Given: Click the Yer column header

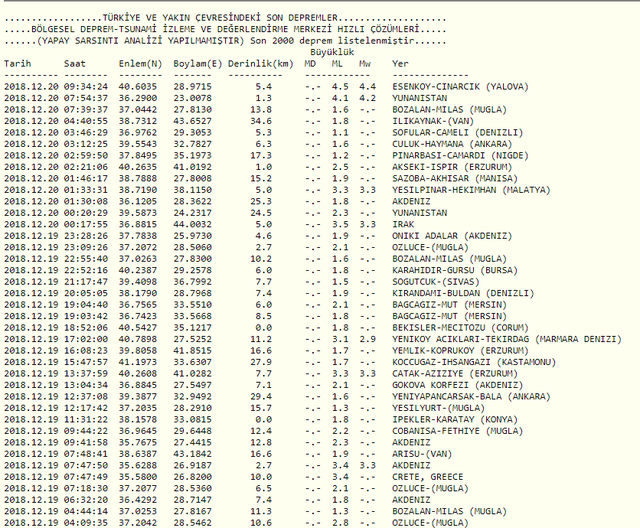Looking at the screenshot, I should (400, 63).
